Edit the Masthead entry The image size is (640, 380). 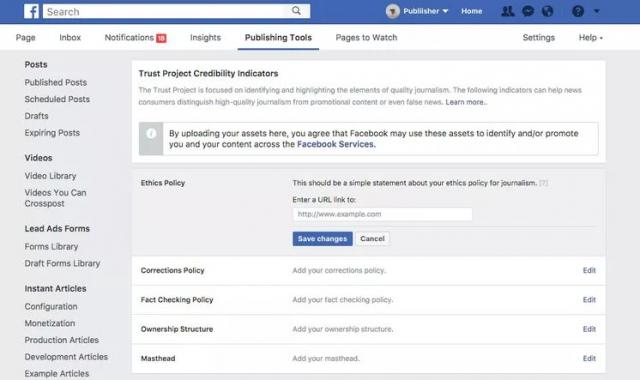[x=589, y=358]
